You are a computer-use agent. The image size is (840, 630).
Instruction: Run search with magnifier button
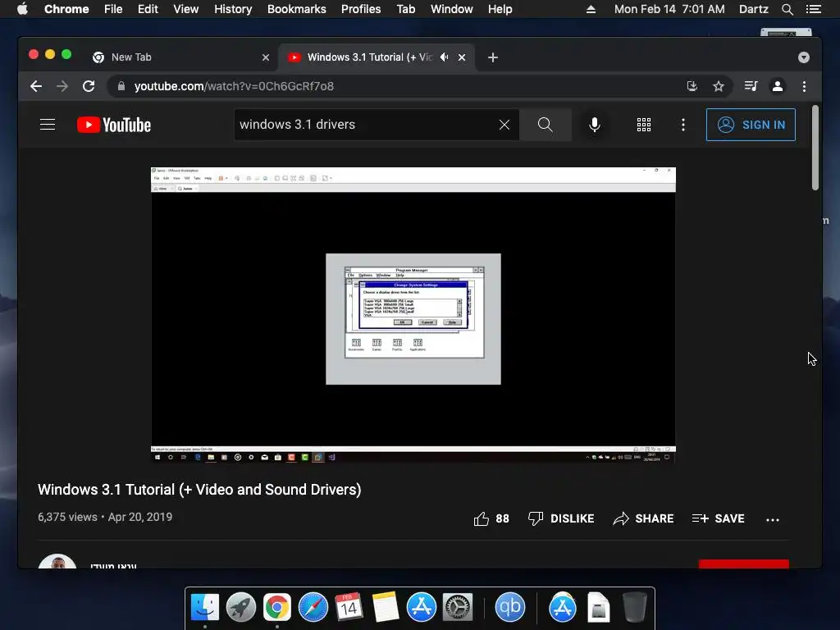[x=545, y=125]
